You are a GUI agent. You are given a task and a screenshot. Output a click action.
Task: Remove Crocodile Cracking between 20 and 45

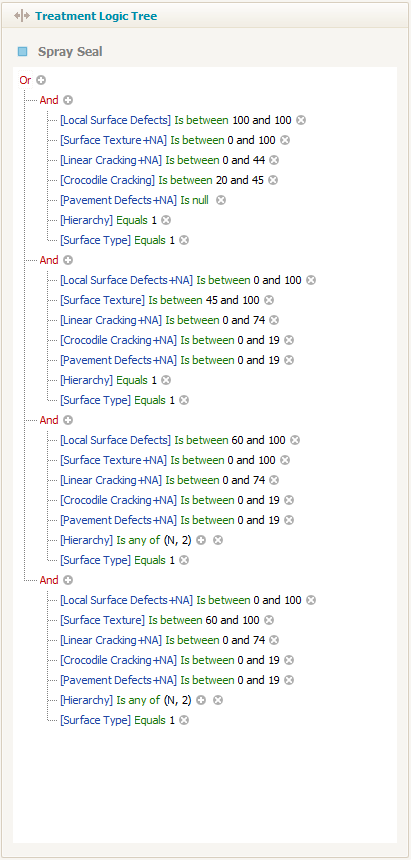tap(273, 180)
